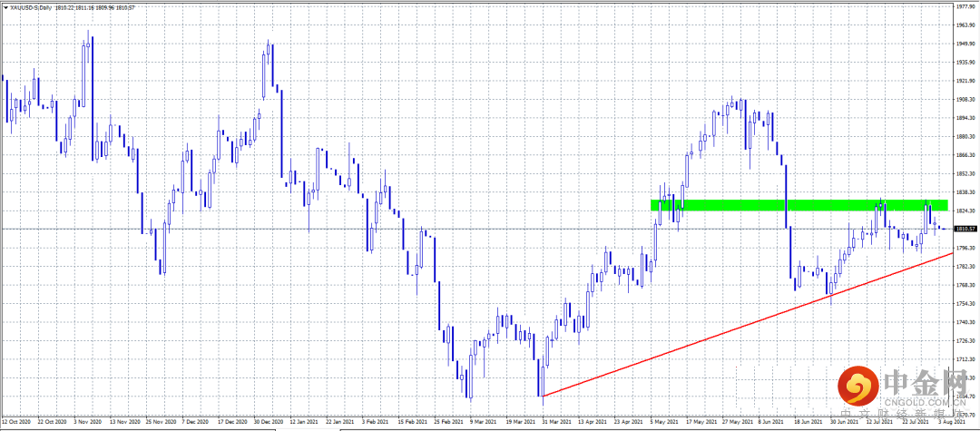The height and width of the screenshot is (431, 980).
Task: Click the 1949.90 price scale label
Action: [x=965, y=44]
